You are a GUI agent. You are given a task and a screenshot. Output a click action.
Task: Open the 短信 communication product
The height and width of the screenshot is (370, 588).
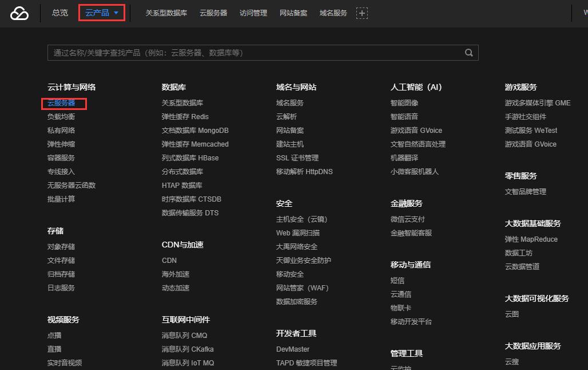[397, 280]
